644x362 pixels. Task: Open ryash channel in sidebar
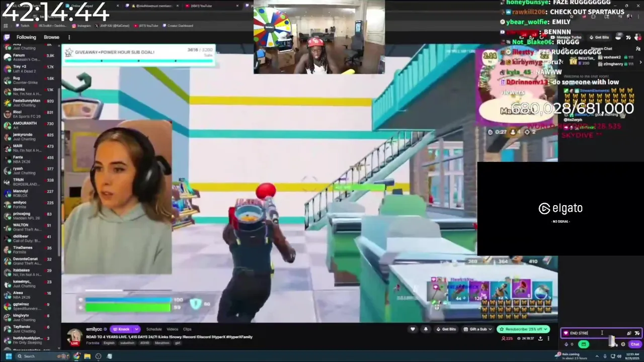coord(30,170)
